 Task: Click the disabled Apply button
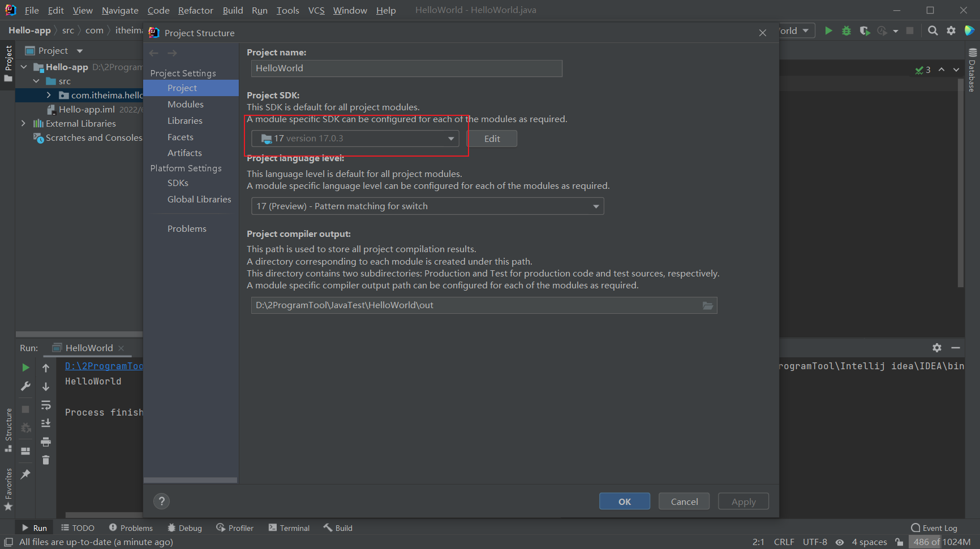[x=743, y=502]
